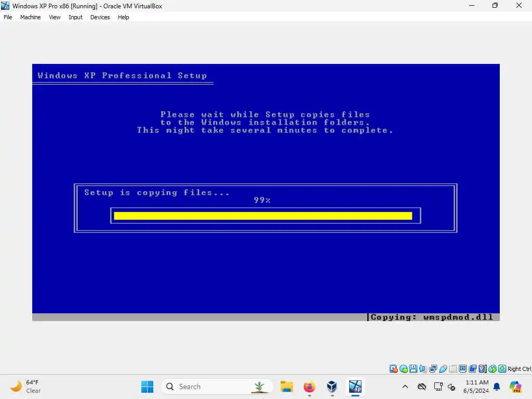
Task: Click the floppy disk status icon
Action: pyautogui.click(x=413, y=369)
